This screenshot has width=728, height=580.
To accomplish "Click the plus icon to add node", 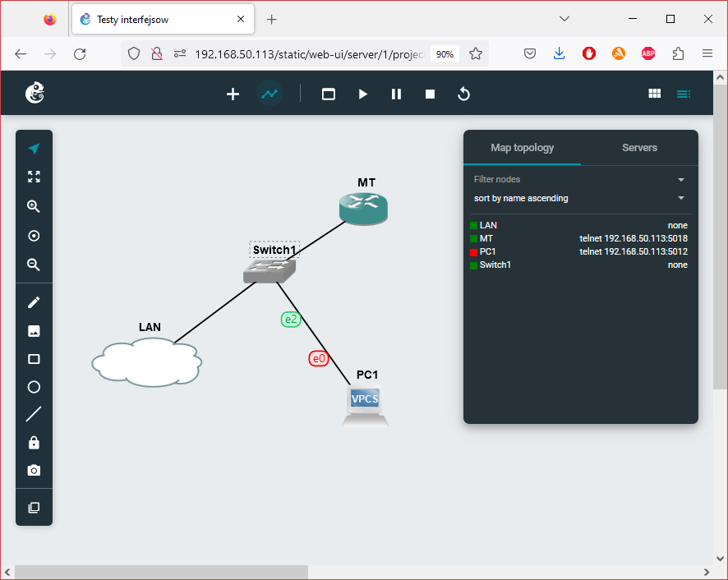I will [x=233, y=94].
